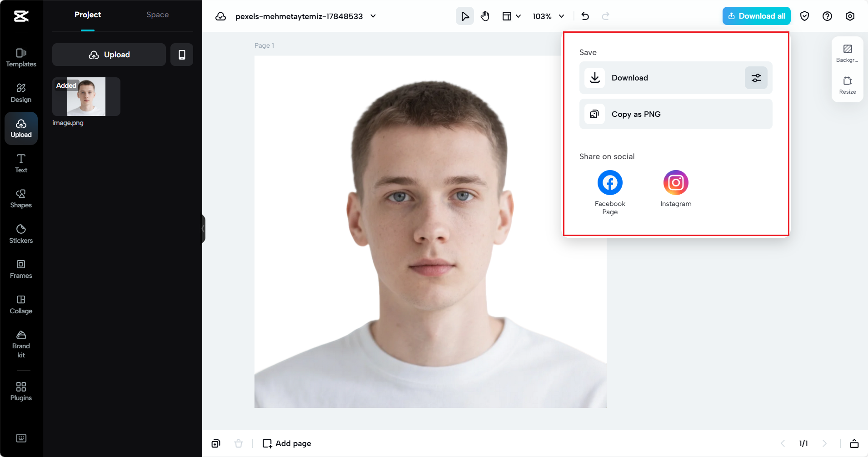
Task: Click Copy as PNG
Action: [676, 114]
